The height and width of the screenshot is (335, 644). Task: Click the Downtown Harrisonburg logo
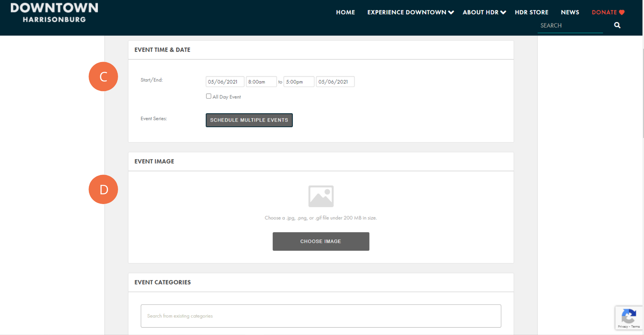[x=54, y=12]
